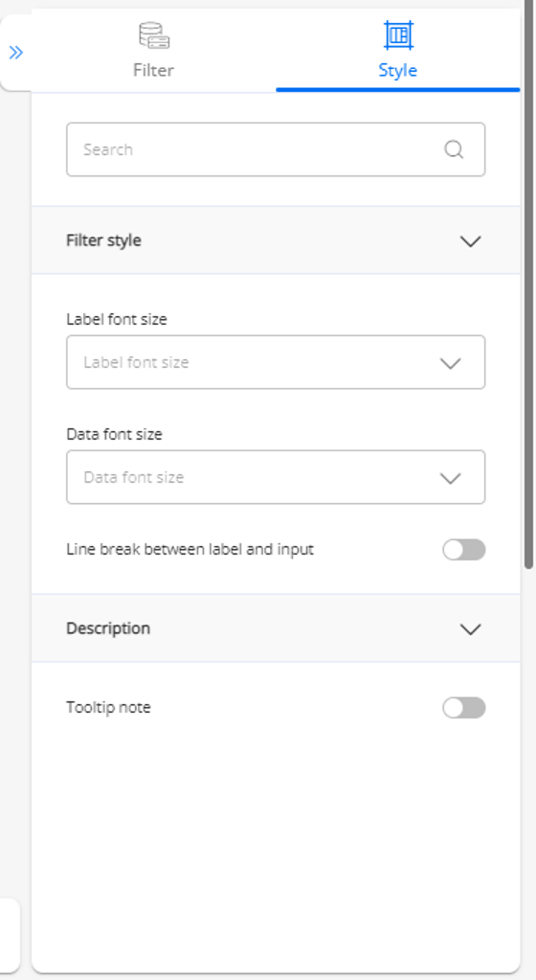Collapse the side panel with double-arrow icon
Screen dimensions: 536x980
tap(16, 53)
